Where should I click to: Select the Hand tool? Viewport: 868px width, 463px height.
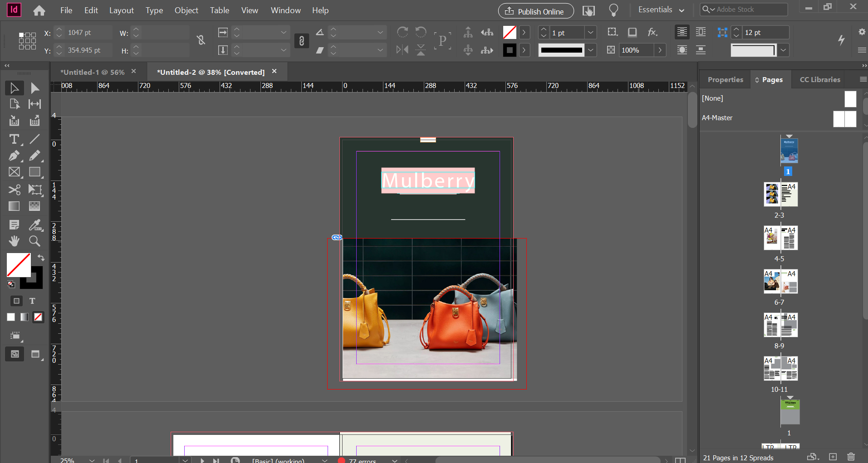coord(14,241)
